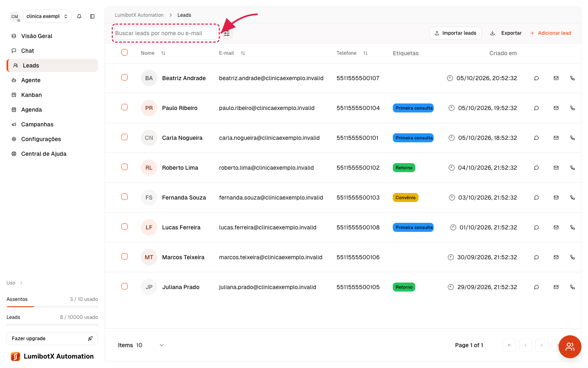Screen dimensions: 588x368
Task: Select Carla Nogueira's row checkbox
Action: (x=125, y=137)
